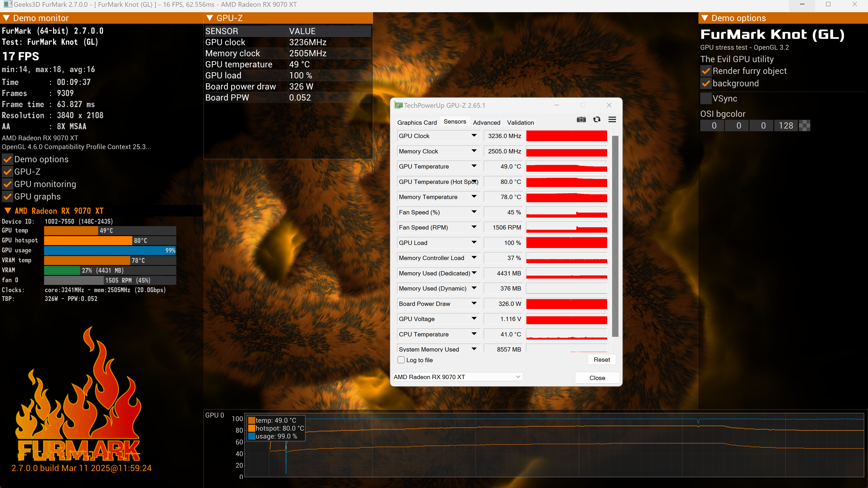Screen dimensions: 868x488
Task: Click the GPU Voltage value 1.116 V
Action: [x=503, y=319]
